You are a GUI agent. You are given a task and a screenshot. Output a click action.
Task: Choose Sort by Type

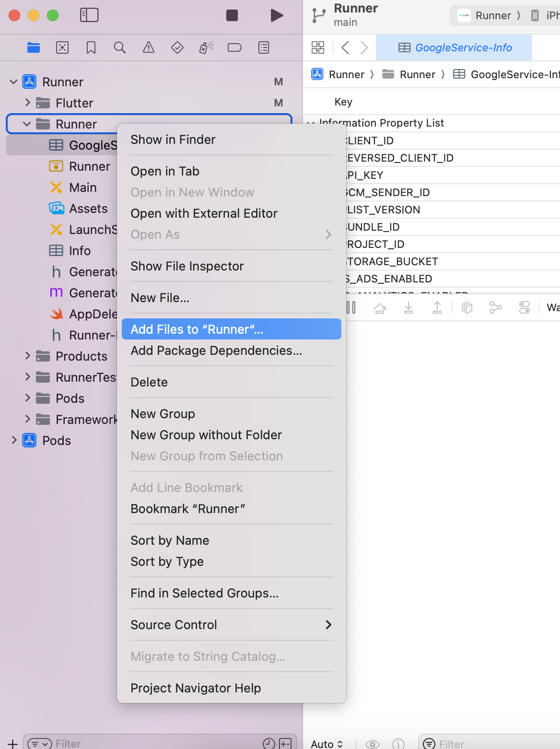(232, 562)
